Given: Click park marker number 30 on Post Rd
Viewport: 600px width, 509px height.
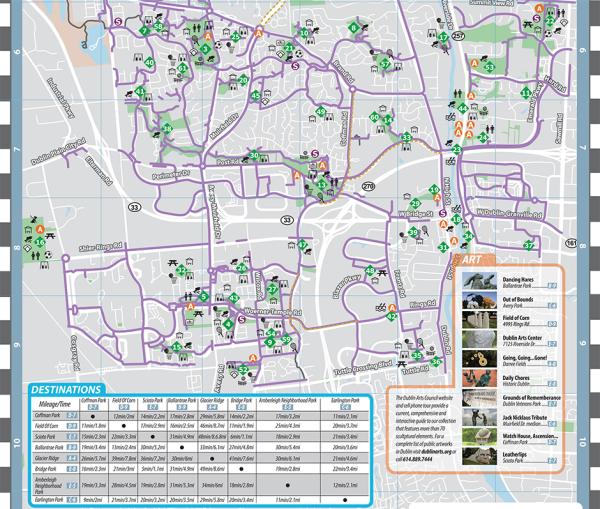Looking at the screenshot, I should (x=254, y=155).
